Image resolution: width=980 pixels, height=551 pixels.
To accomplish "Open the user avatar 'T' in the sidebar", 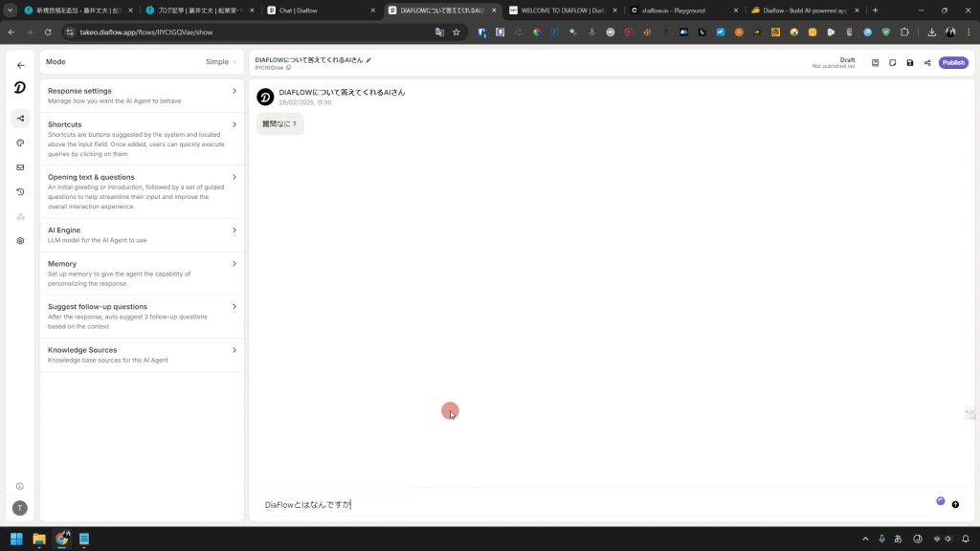I will [20, 508].
